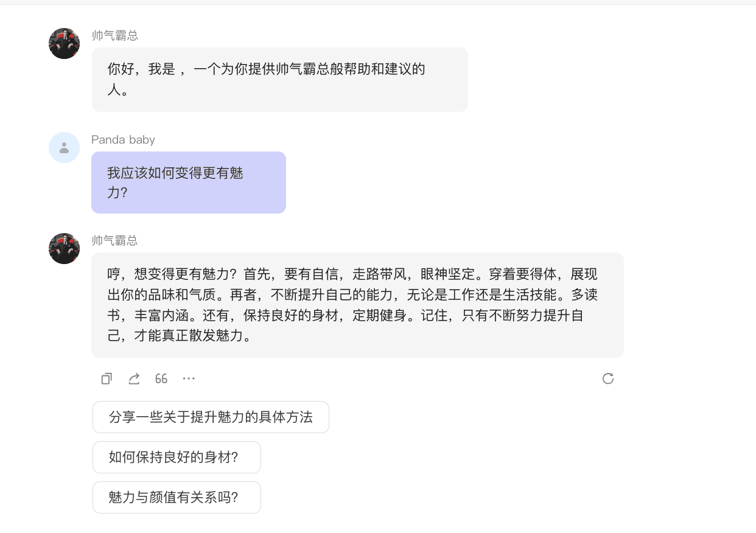Click the greeting message starting with 你好
The image size is (756, 533).
pos(266,79)
